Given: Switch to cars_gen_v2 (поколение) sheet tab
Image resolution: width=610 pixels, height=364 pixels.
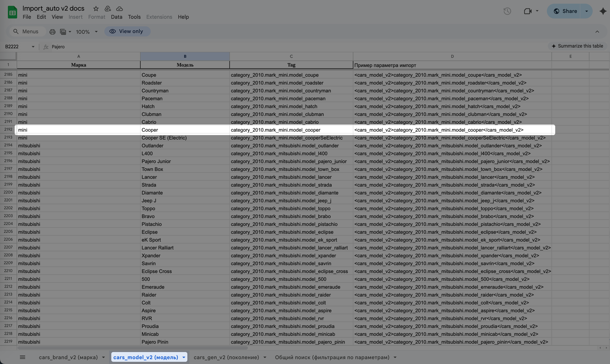Looking at the screenshot, I should tap(226, 357).
